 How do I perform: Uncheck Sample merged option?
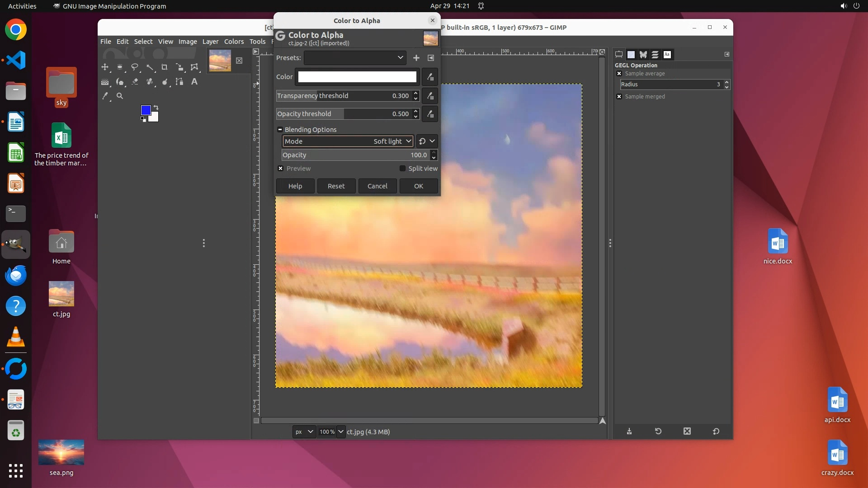pos(619,97)
